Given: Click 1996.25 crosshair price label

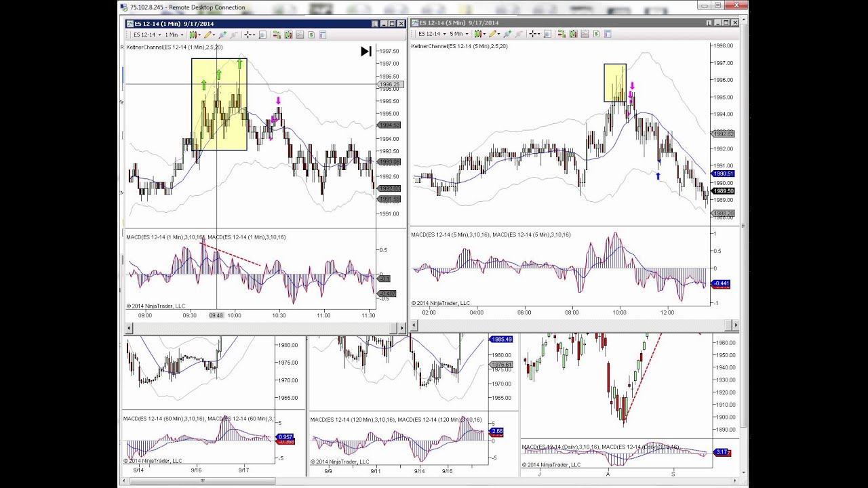Looking at the screenshot, I should tap(391, 85).
